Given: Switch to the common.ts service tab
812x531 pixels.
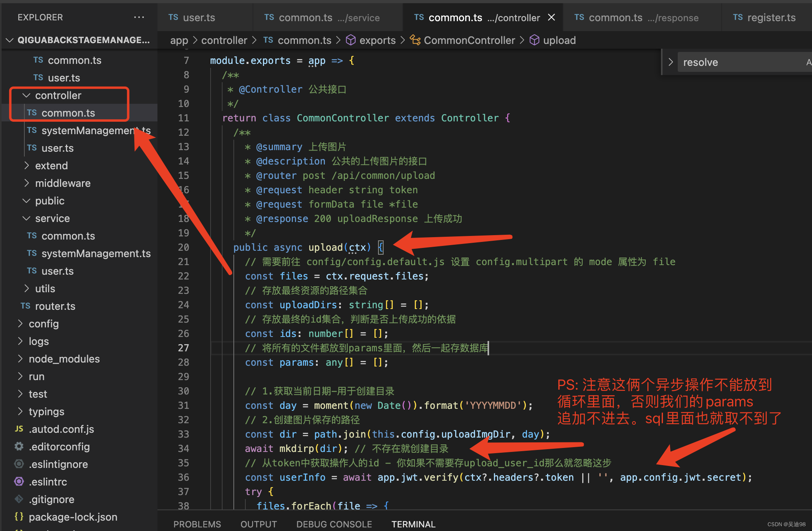Looking at the screenshot, I should 328,18.
